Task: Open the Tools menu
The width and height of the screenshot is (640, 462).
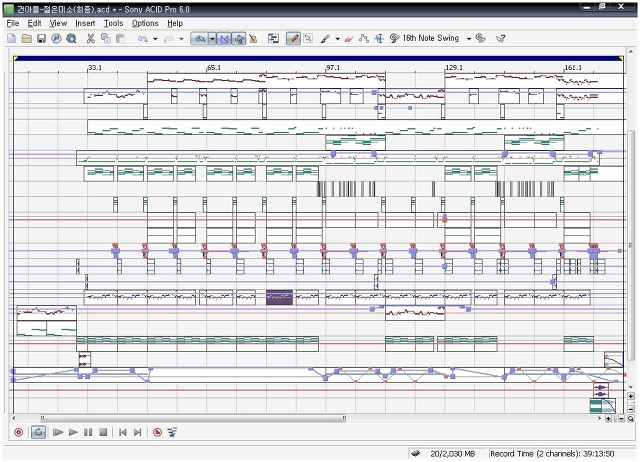Action: click(113, 23)
